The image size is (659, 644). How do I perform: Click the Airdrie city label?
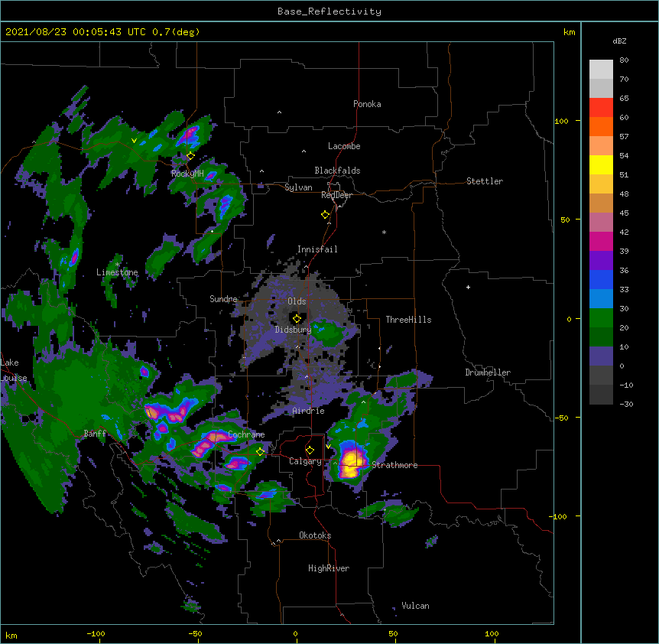(308, 411)
